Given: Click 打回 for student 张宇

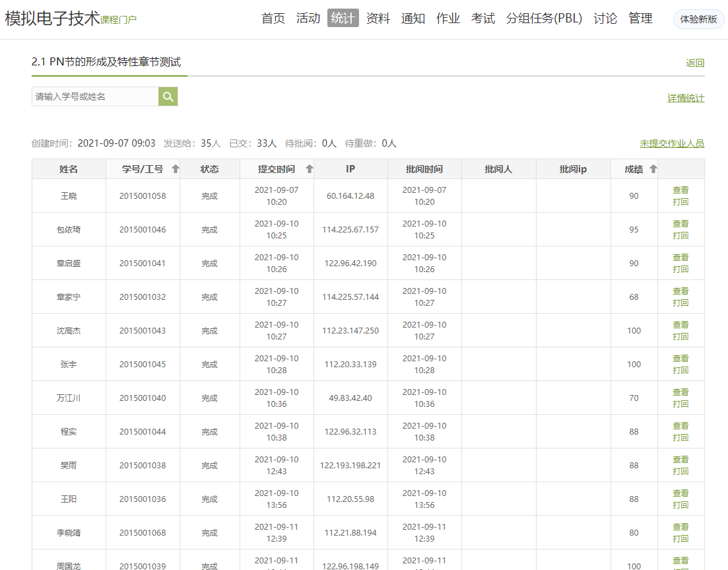Looking at the screenshot, I should [x=680, y=371].
